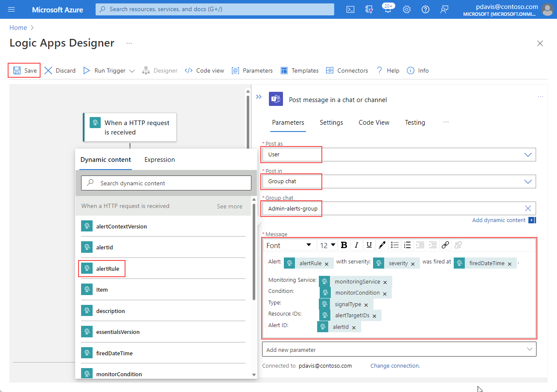Viewport: 557px width, 392px height.
Task: Click the Add dynamic content link
Action: click(499, 220)
